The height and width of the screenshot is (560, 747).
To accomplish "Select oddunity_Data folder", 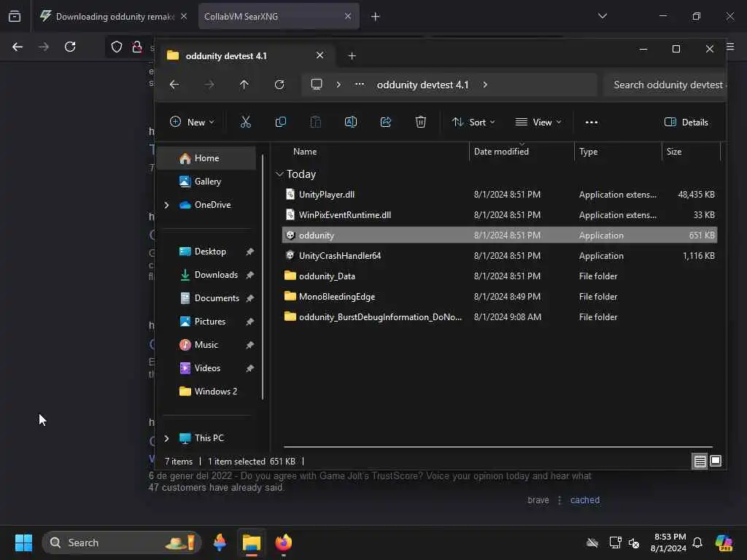I will click(499, 276).
